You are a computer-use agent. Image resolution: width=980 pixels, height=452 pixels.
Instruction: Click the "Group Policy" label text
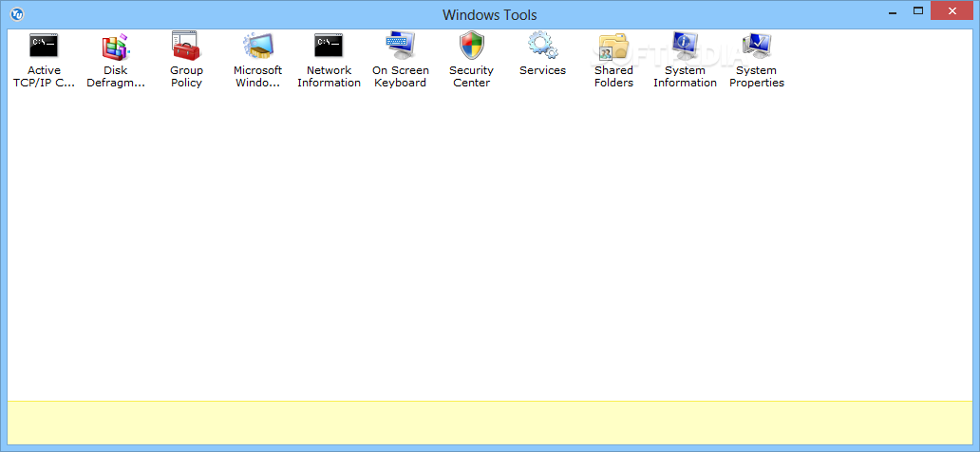point(186,76)
